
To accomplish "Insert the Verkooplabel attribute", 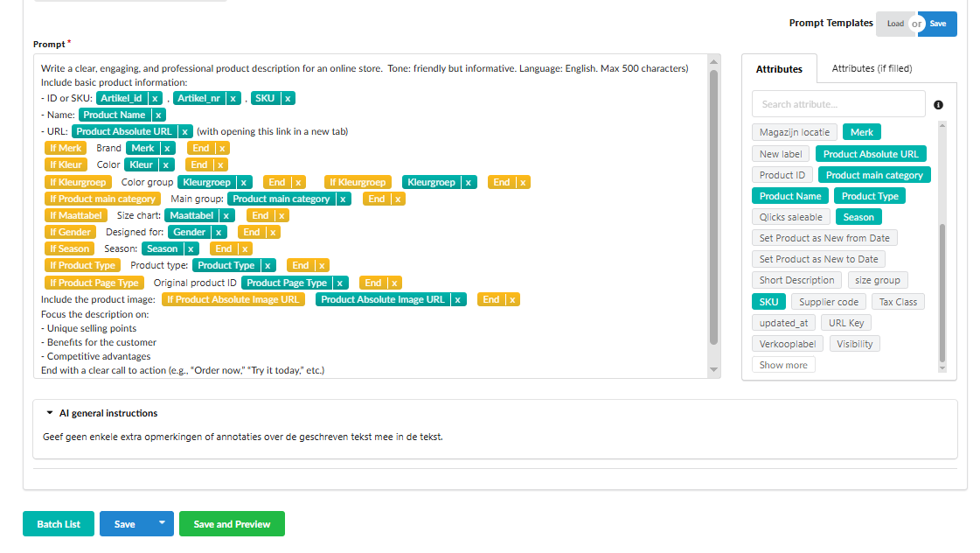I will 787,344.
